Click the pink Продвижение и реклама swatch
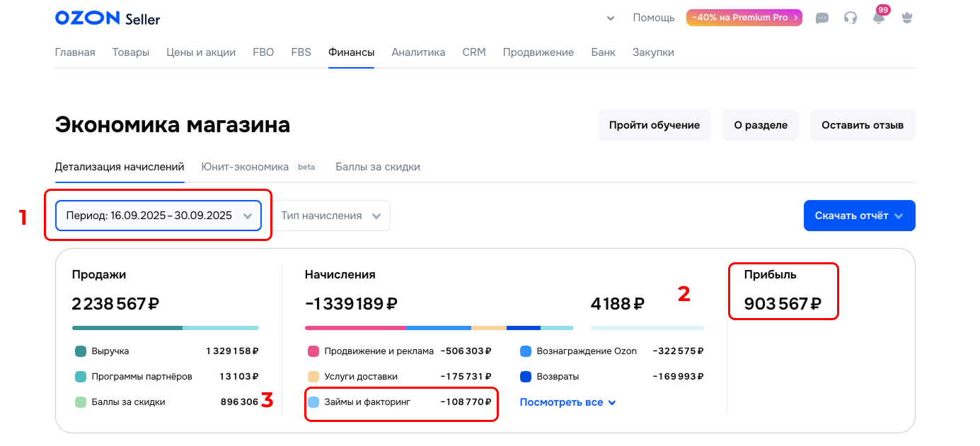This screenshot has height=446, width=980. 313,351
